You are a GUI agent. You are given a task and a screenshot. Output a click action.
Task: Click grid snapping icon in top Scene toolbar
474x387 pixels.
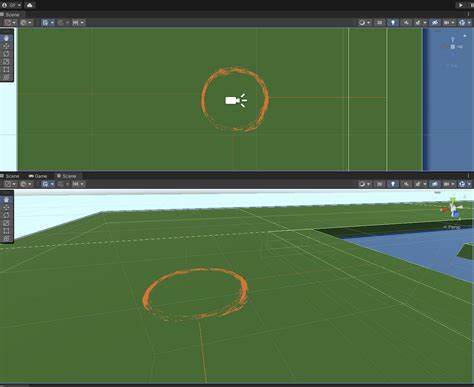[45, 23]
